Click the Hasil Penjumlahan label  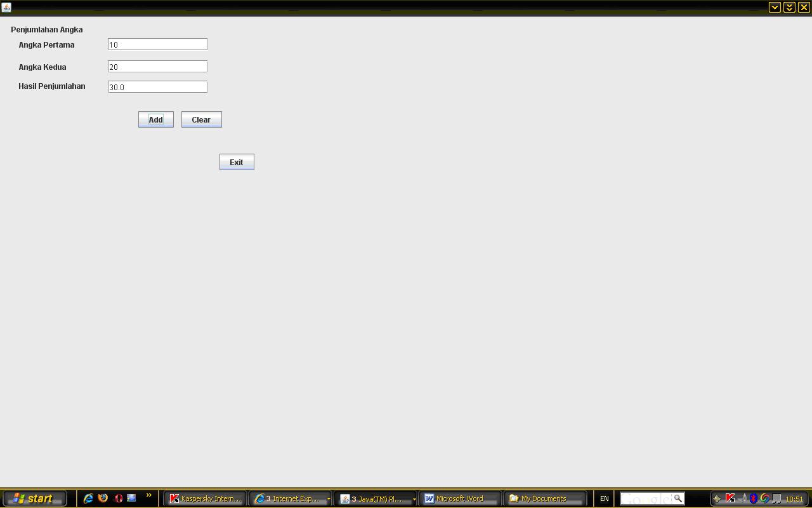[52, 86]
